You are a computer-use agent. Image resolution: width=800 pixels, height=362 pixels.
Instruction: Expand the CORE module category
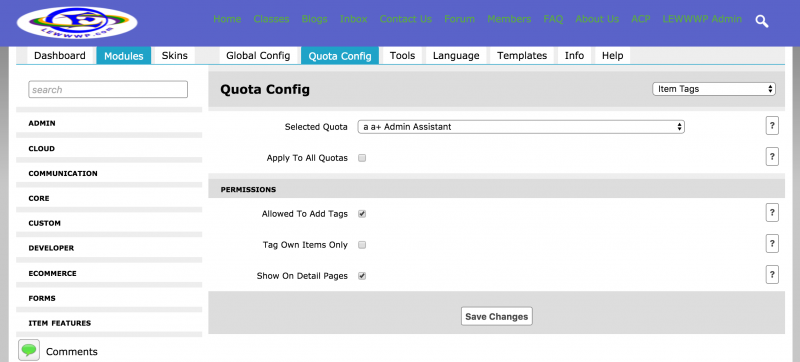pos(109,198)
